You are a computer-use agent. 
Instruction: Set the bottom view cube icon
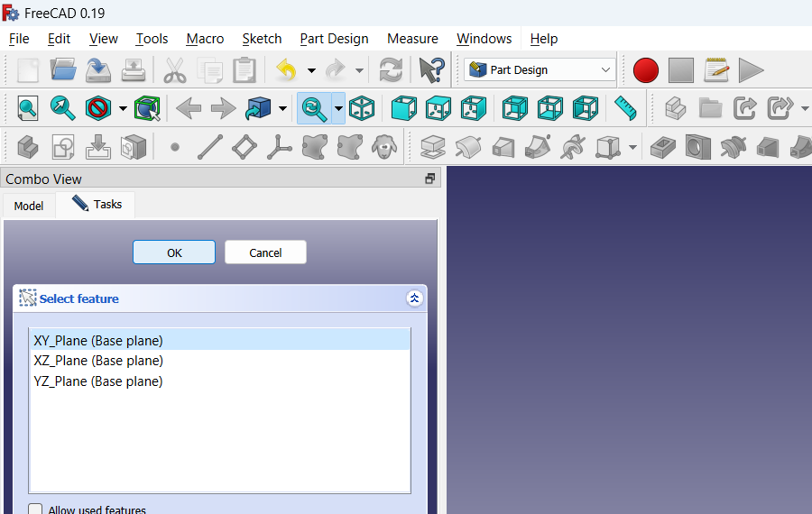(x=550, y=109)
